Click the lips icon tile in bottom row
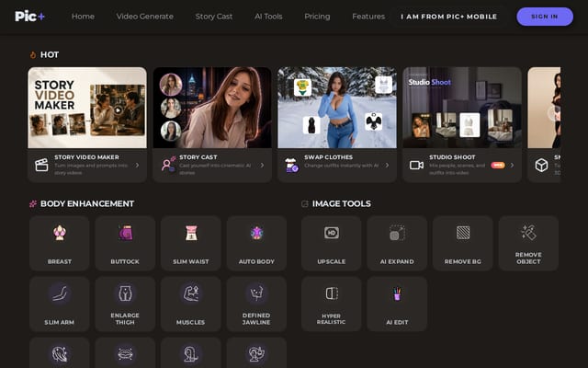The height and width of the screenshot is (368, 588). click(x=125, y=353)
